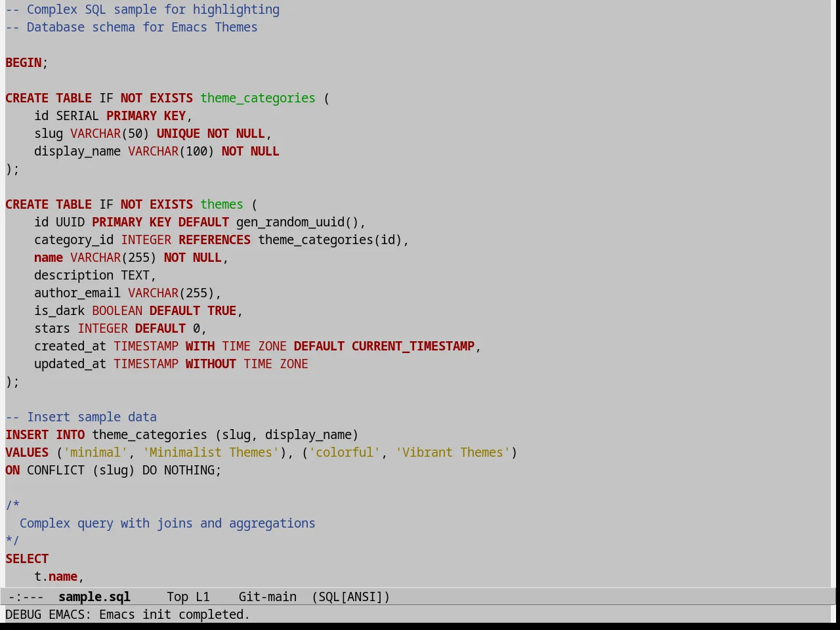Click the 'Vibrant Themes' string
Screen dimensions: 840x630
(453, 452)
